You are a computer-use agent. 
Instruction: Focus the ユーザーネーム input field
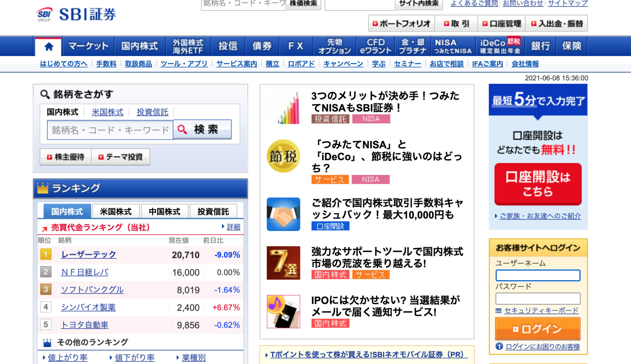(538, 275)
